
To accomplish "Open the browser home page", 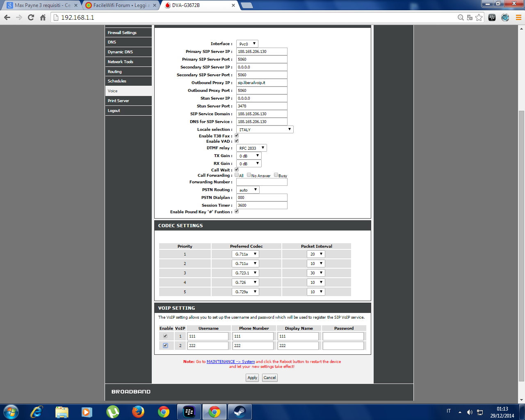I will [x=43, y=17].
